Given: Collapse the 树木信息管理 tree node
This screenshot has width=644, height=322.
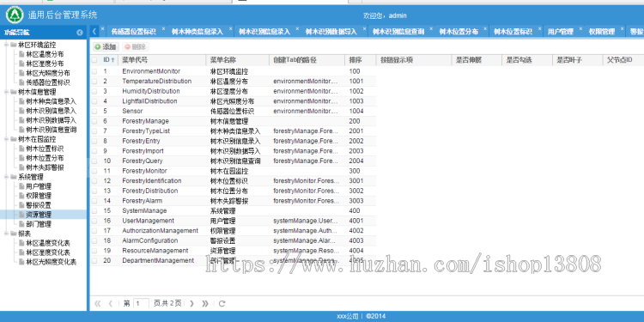Looking at the screenshot, I should (x=6, y=92).
